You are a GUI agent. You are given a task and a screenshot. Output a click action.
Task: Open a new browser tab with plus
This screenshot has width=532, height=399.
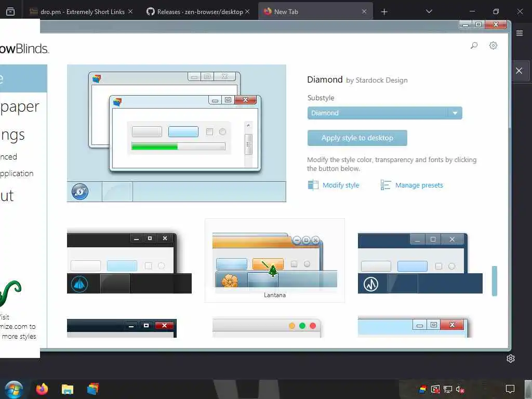tap(384, 12)
